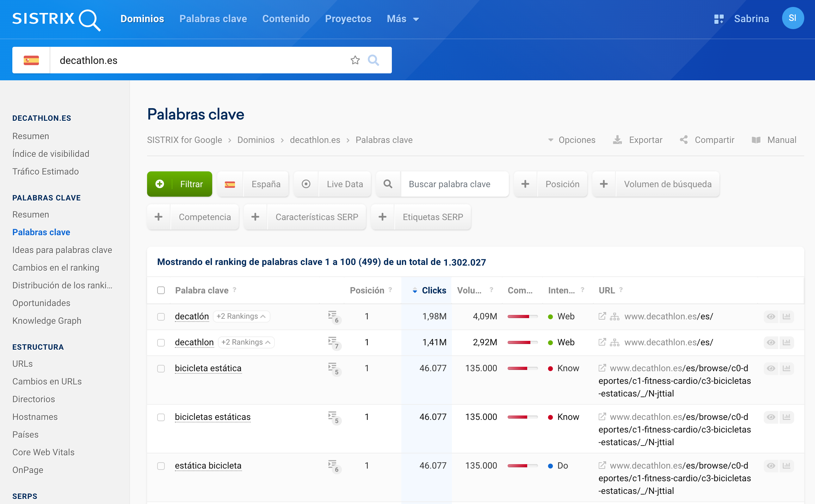Collapse +2 Rankings for decathlon keyword
The image size is (815, 504).
(x=246, y=342)
